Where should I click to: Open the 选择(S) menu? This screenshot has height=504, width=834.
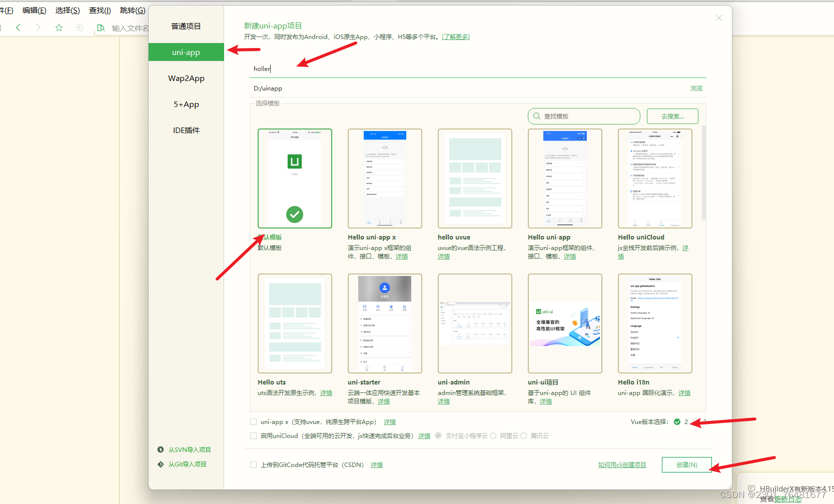click(68, 10)
